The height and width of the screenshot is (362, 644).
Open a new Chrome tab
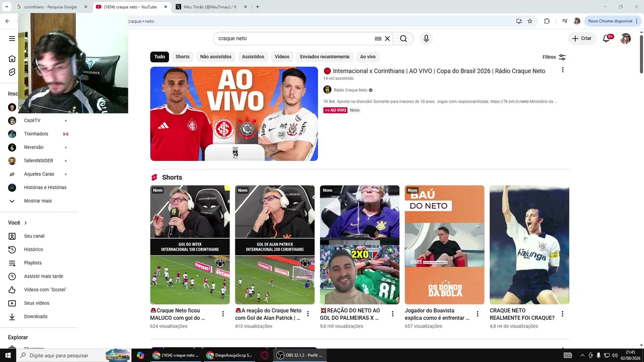(258, 7)
